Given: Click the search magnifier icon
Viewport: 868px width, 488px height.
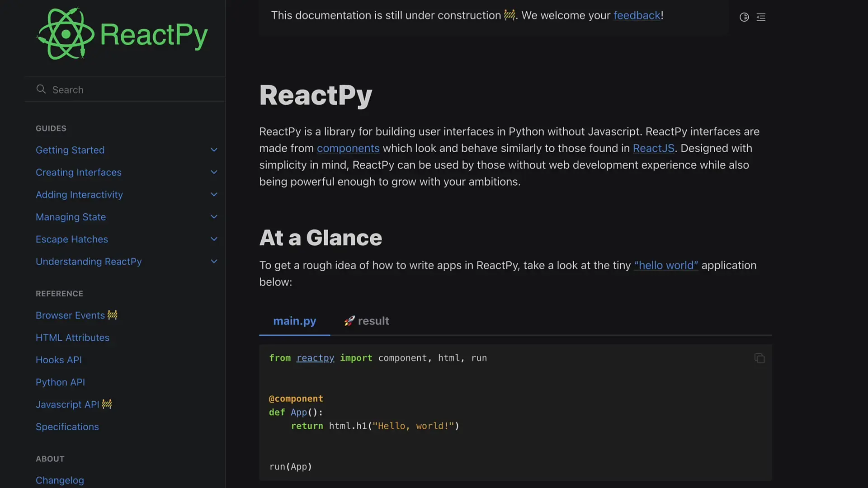Looking at the screenshot, I should tap(41, 89).
